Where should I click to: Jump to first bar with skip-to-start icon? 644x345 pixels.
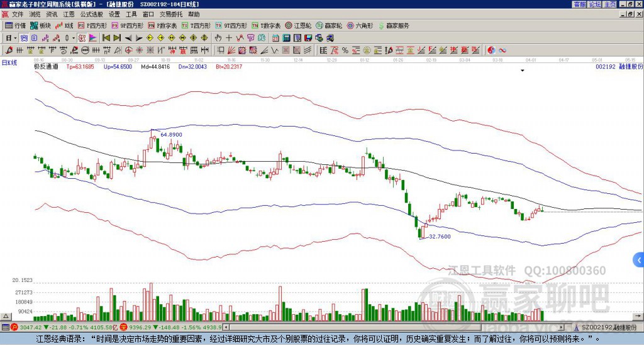click(x=106, y=38)
